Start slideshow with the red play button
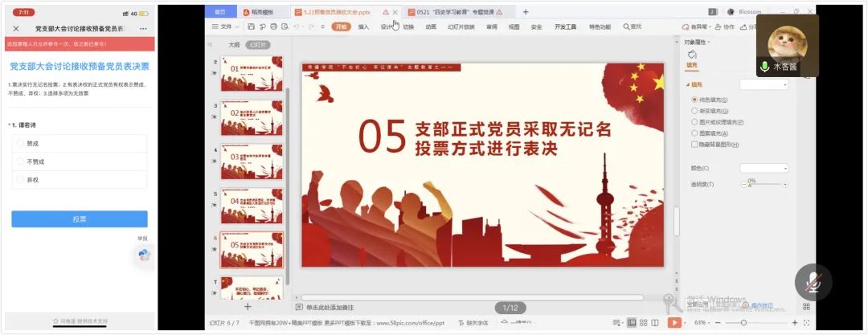 click(674, 322)
